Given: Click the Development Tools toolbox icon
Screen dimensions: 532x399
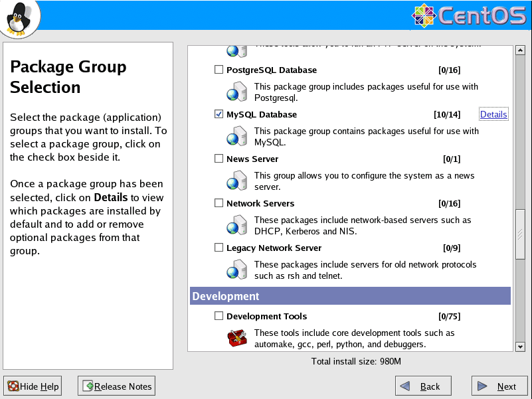Looking at the screenshot, I should tap(236, 338).
